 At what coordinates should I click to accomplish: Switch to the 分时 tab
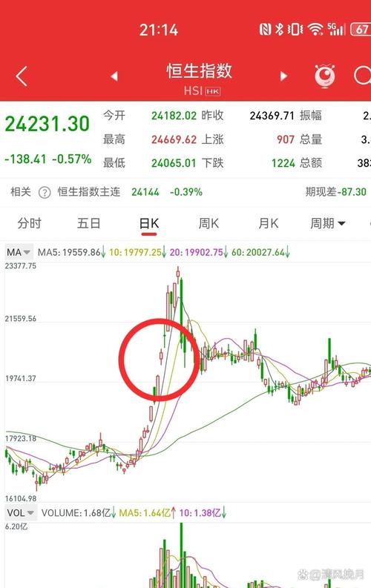click(x=29, y=223)
